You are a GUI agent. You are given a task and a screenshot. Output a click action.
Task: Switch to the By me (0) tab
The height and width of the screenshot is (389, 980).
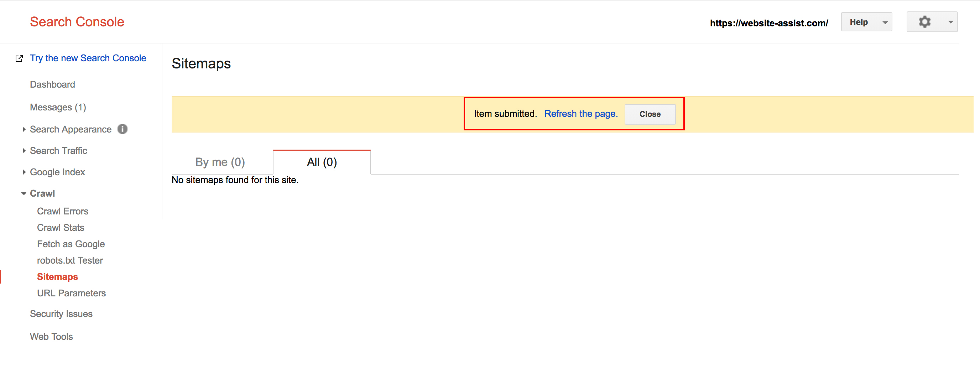tap(220, 162)
